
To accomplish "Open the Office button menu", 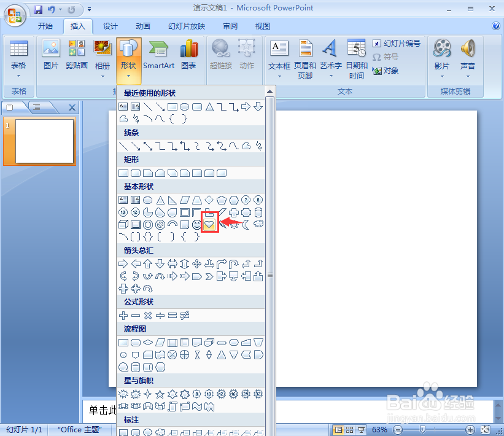I will [x=15, y=15].
